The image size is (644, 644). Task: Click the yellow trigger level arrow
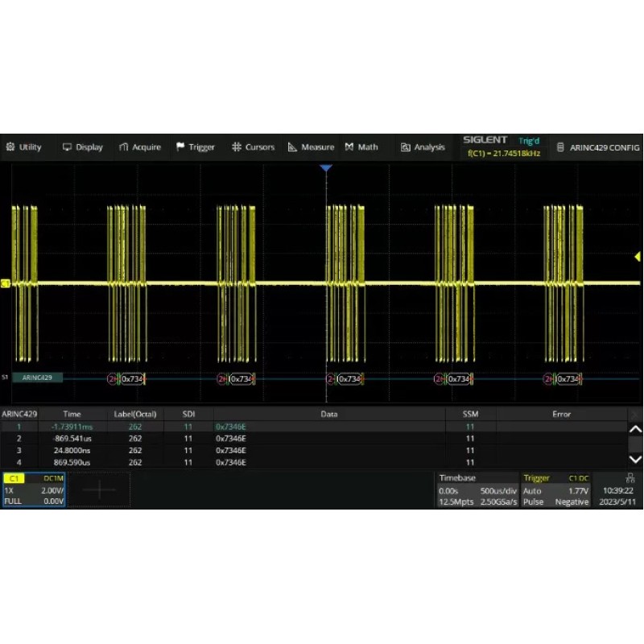pos(638,257)
